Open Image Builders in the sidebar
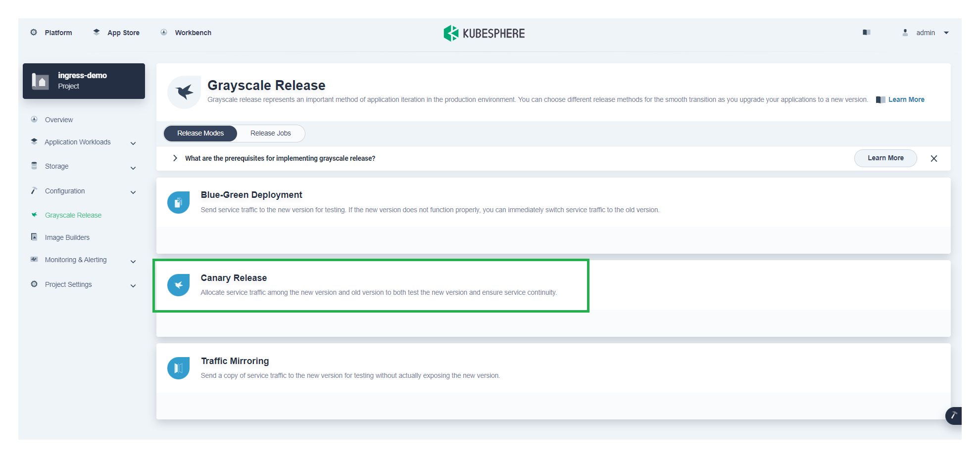Viewport: 980px width, 458px height. (67, 237)
